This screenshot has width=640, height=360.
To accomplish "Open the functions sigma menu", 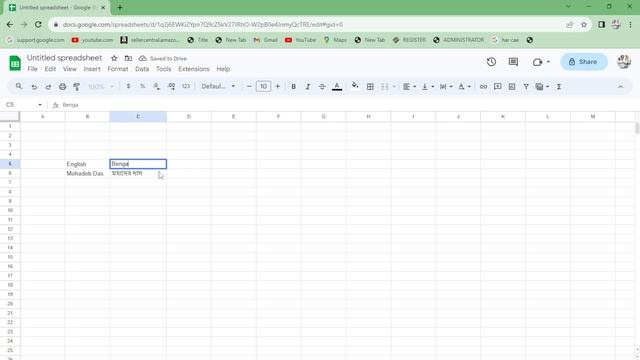I will pos(559,87).
